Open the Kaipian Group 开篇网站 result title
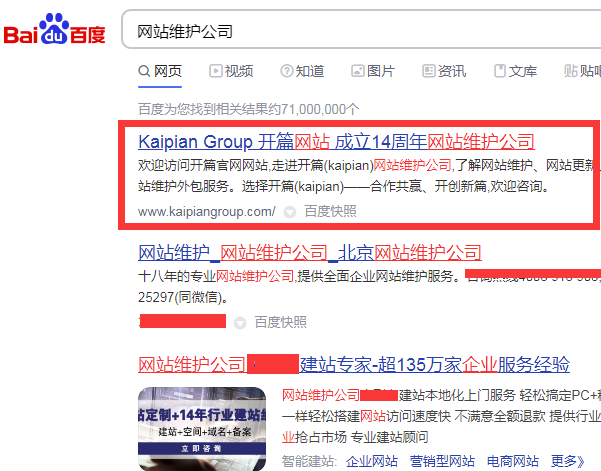Image resolution: width=601 pixels, height=471 pixels. [x=336, y=141]
